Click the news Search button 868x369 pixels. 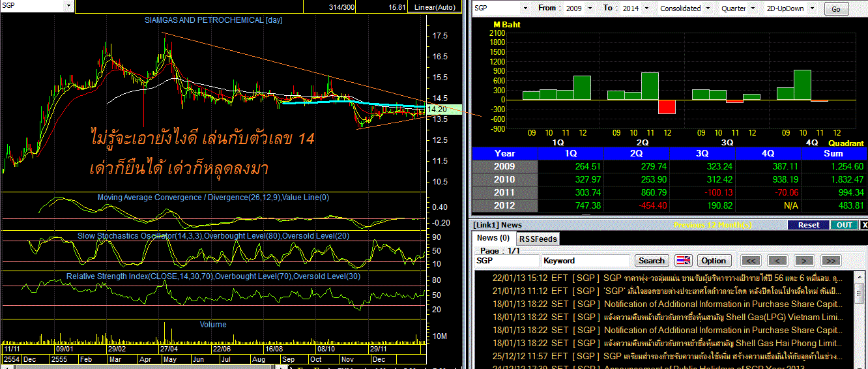651,260
